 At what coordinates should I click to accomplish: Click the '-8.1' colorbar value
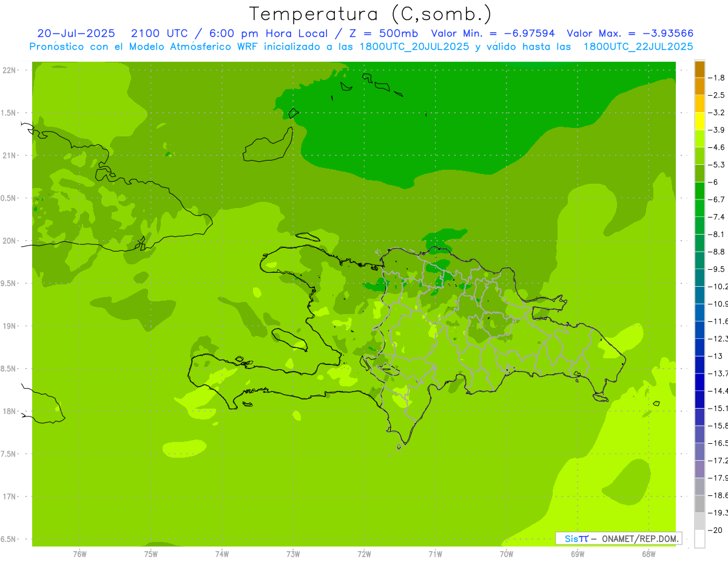tap(716, 234)
